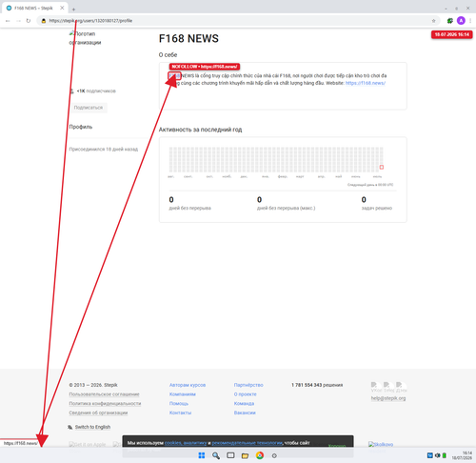Click the help@stepik.org email link
The height and width of the screenshot is (463, 476).
click(388, 398)
